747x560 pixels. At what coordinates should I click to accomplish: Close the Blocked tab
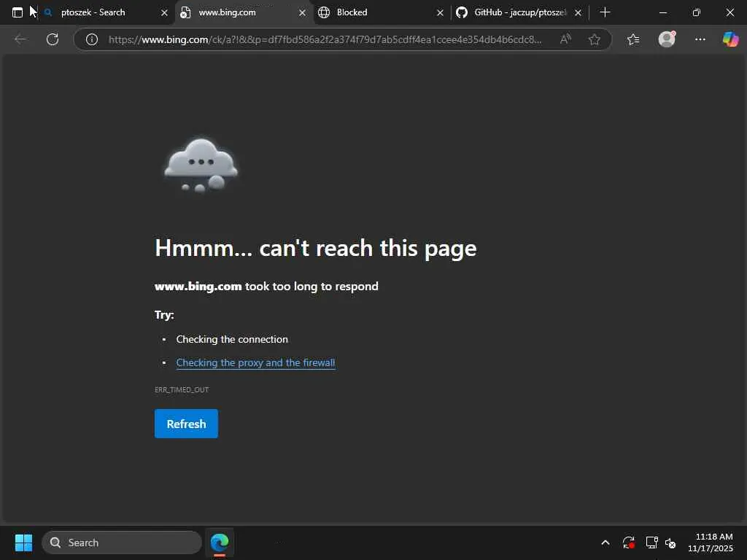pyautogui.click(x=440, y=13)
